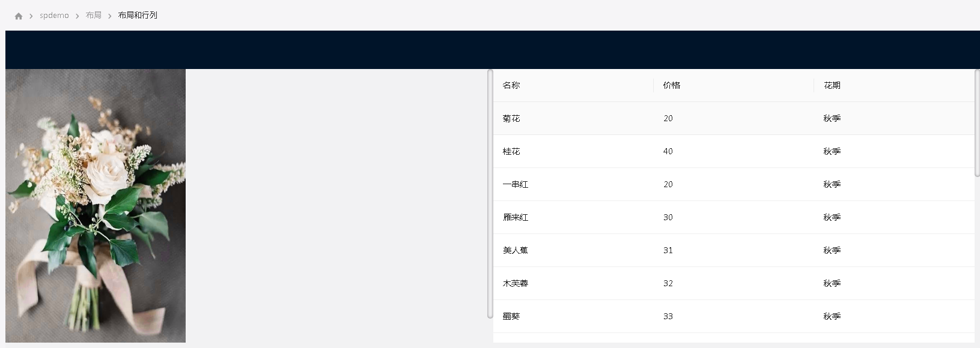Select the 布局和行列 breadcrumb item
Screen dimensions: 980x348
[x=138, y=16]
